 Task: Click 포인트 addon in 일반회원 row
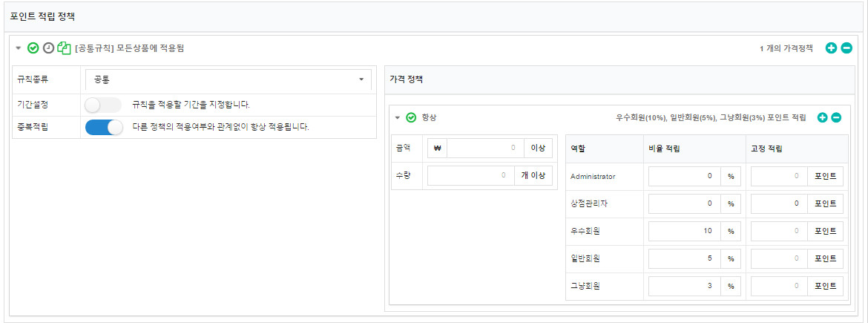tap(825, 258)
